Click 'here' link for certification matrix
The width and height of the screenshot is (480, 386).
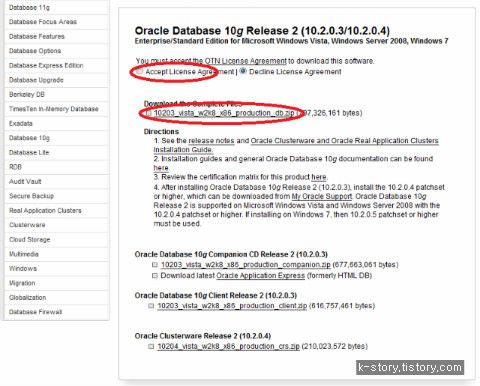pos(319,177)
